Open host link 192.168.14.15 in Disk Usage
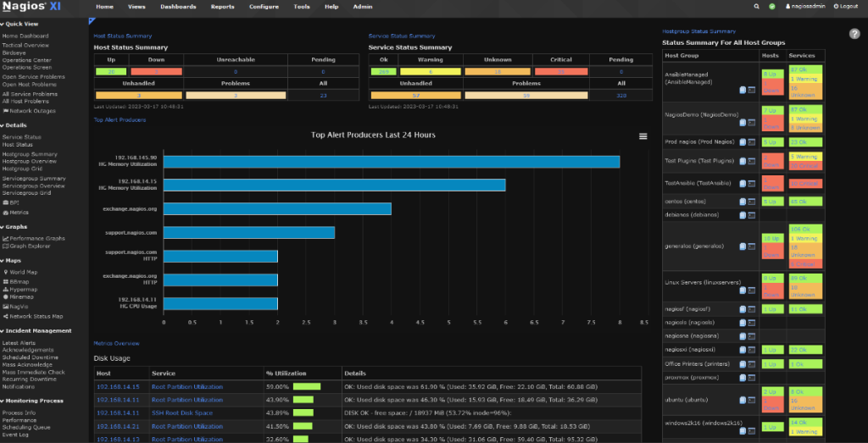Image resolution: width=868 pixels, height=443 pixels. click(x=118, y=386)
